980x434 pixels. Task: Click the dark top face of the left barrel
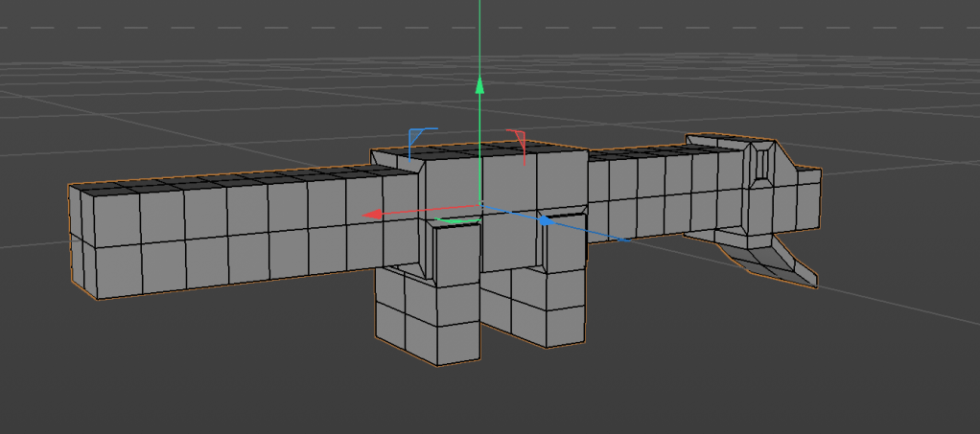pyautogui.click(x=240, y=179)
